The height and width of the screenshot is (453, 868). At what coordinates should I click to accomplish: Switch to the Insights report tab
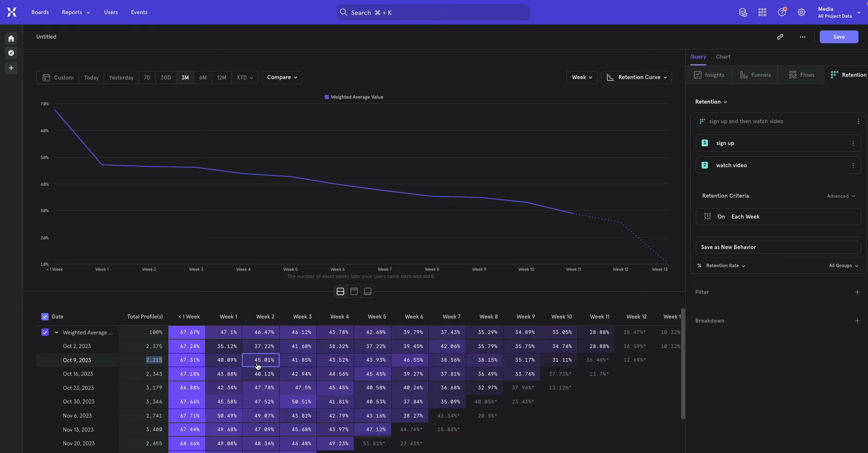click(x=709, y=75)
